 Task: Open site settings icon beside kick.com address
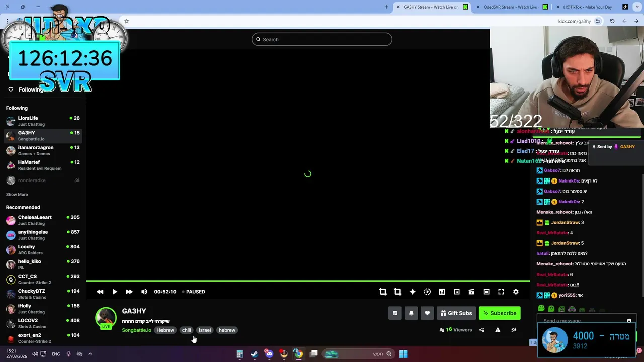point(598,21)
